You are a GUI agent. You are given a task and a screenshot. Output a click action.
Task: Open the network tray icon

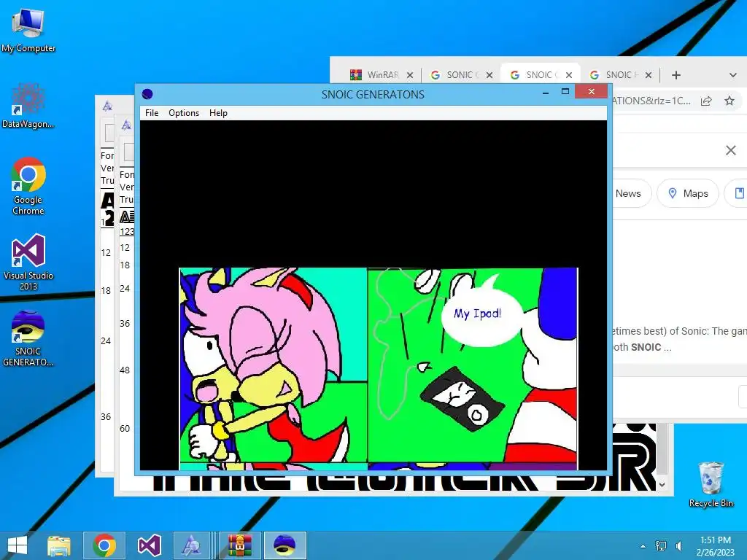[x=661, y=546]
